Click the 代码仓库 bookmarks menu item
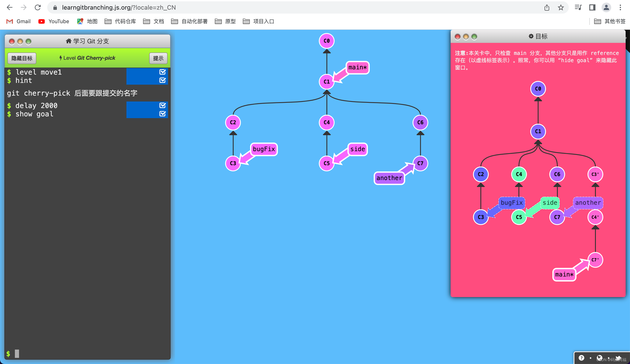The width and height of the screenshot is (630, 364). [122, 21]
